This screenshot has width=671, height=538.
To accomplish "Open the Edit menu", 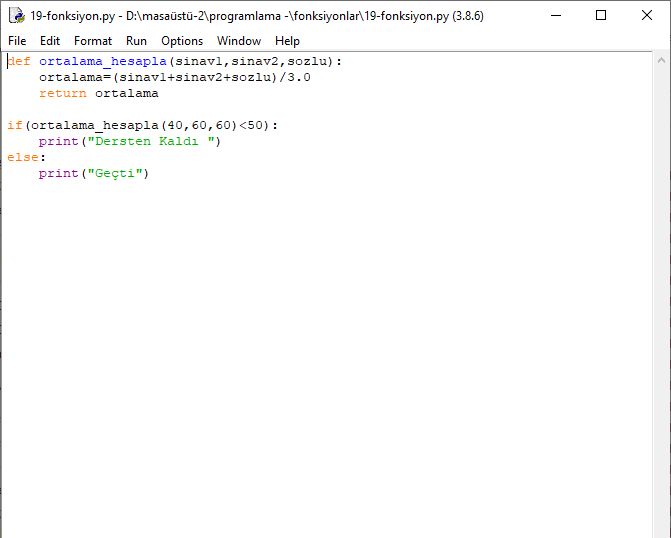I will [50, 41].
